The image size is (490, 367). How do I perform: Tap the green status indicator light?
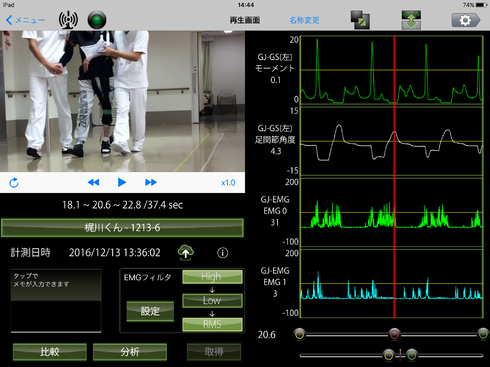coord(97,20)
